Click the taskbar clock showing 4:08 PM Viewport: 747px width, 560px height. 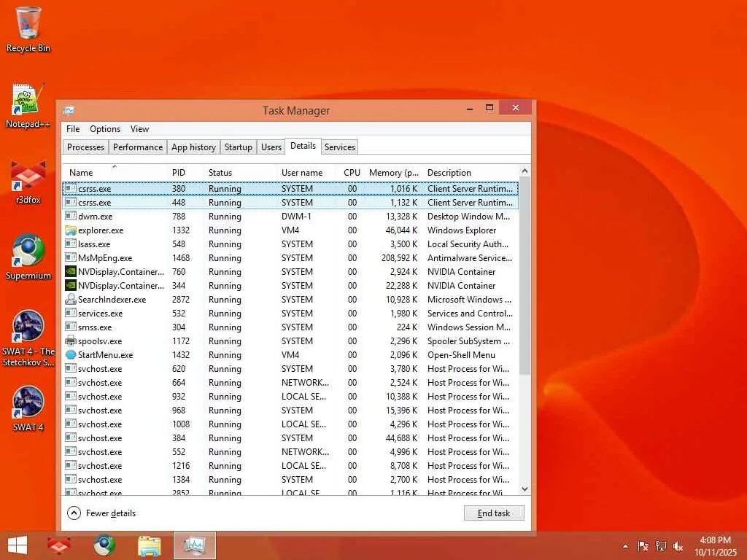[x=715, y=540]
